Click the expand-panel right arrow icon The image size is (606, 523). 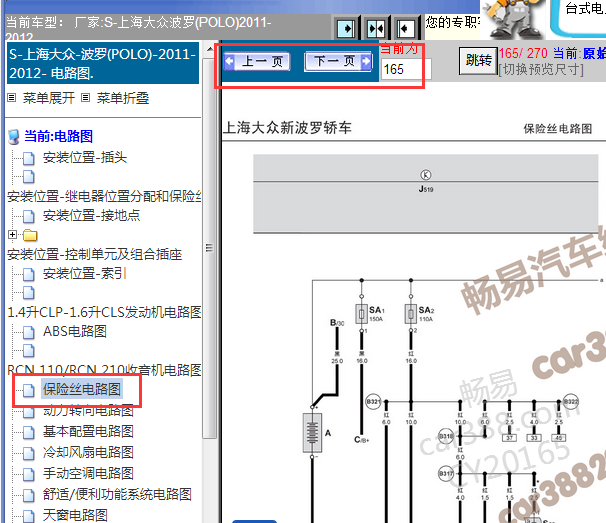coord(346,29)
